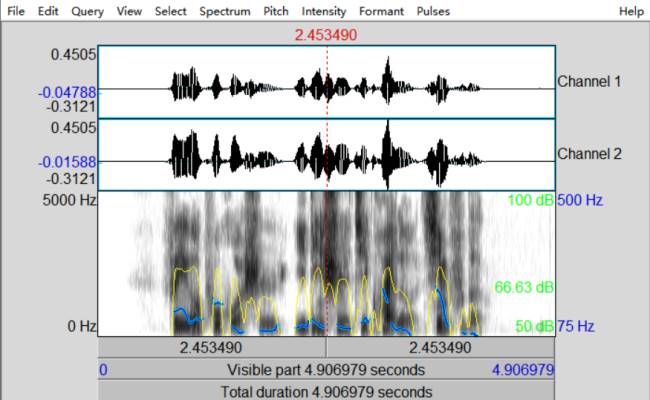The width and height of the screenshot is (650, 400).
Task: Show the Intensity menu options
Action: pyautogui.click(x=323, y=11)
